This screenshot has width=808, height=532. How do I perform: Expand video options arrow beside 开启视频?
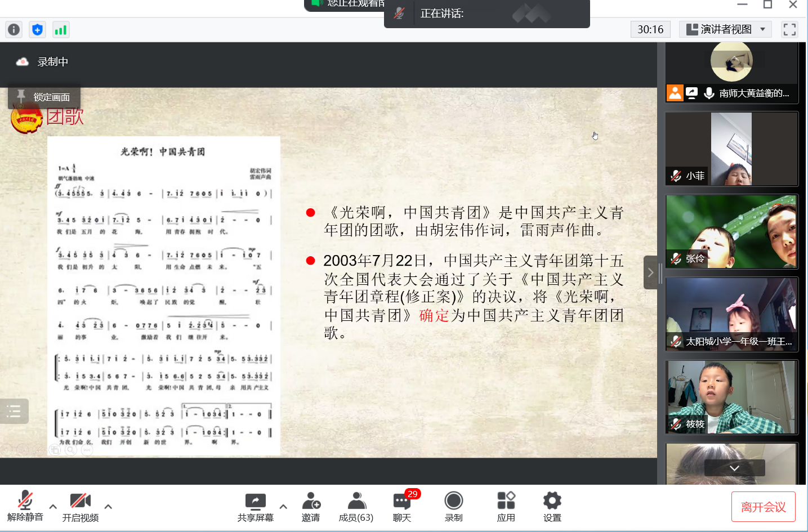108,507
